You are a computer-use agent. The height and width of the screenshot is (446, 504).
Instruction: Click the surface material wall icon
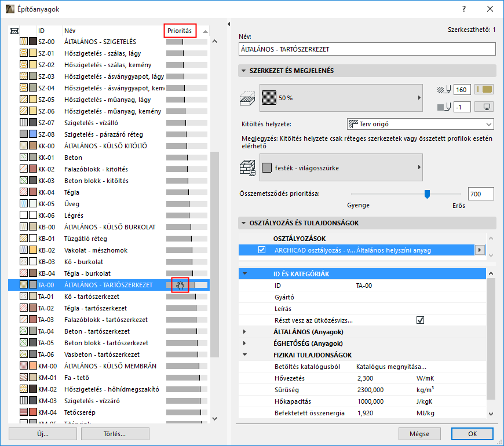click(247, 168)
